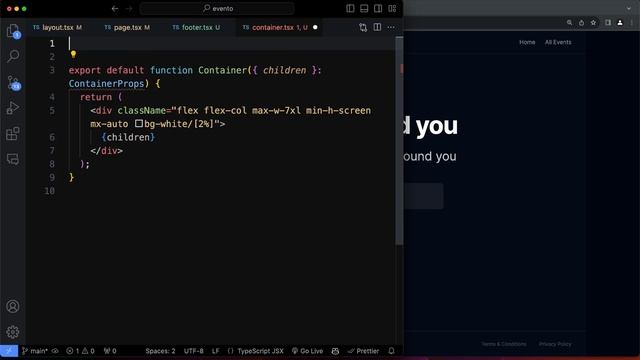Click the {children} expression in code
Screen dimensions: 640x360
pos(128,138)
